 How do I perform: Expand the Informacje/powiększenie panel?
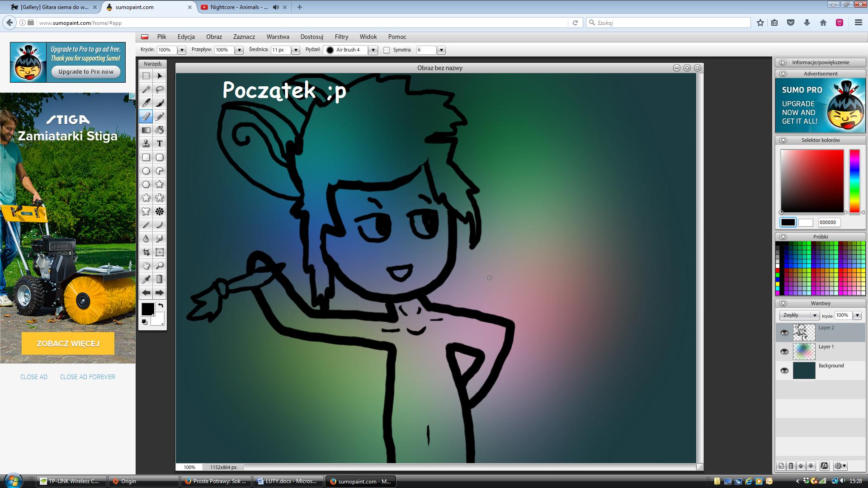pos(783,62)
